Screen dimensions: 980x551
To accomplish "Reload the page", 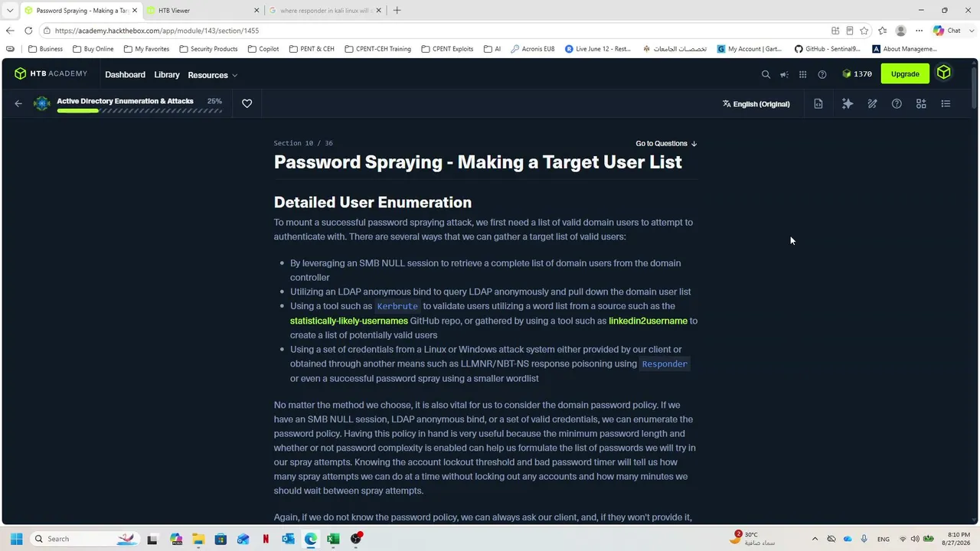I will tap(28, 31).
